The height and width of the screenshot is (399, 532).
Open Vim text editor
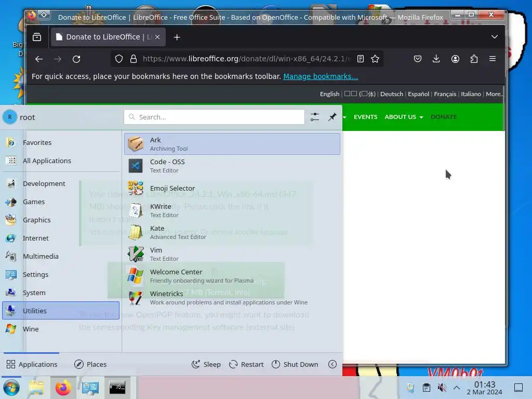tap(232, 254)
